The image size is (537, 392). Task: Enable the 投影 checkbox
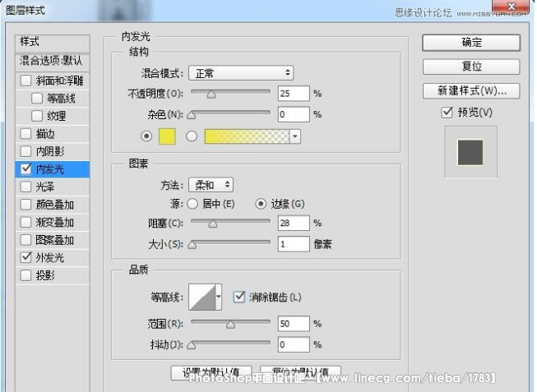[25, 275]
